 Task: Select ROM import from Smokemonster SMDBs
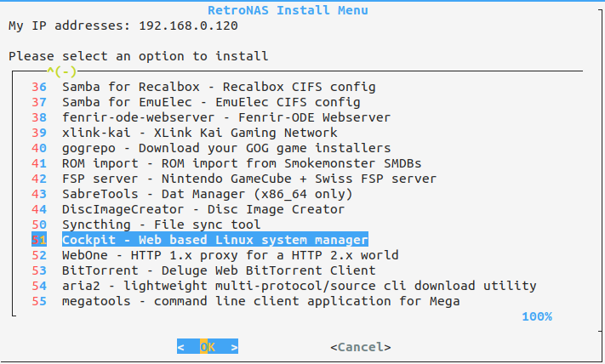[226, 163]
